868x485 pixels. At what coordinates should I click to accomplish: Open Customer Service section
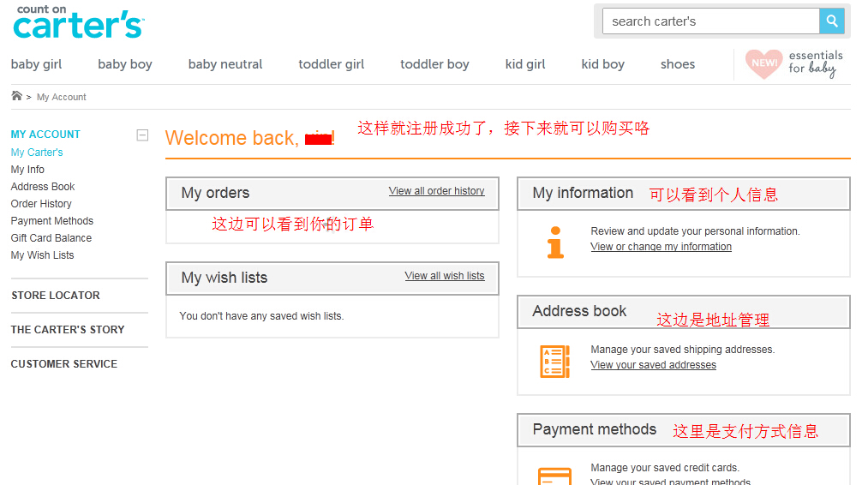tap(64, 364)
